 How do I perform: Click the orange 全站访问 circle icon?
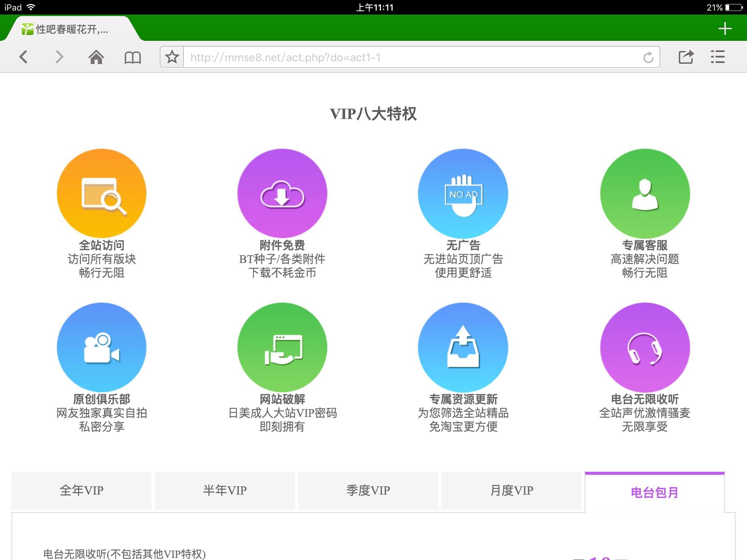point(102,194)
